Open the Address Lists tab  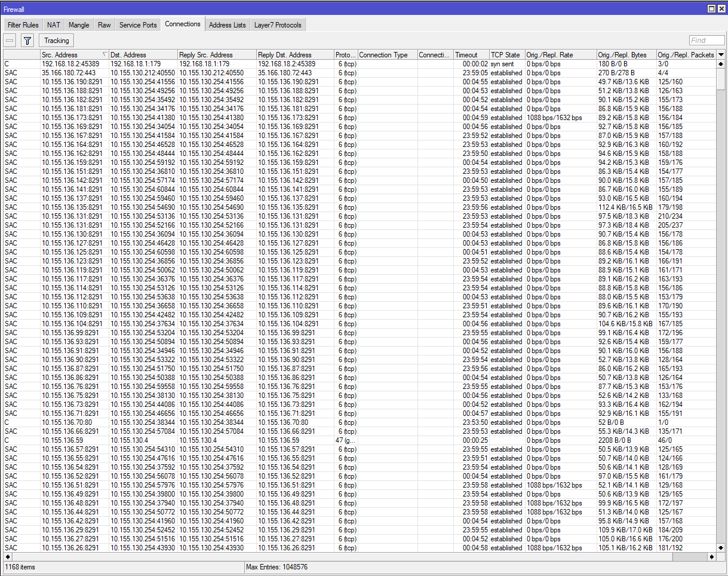click(227, 25)
